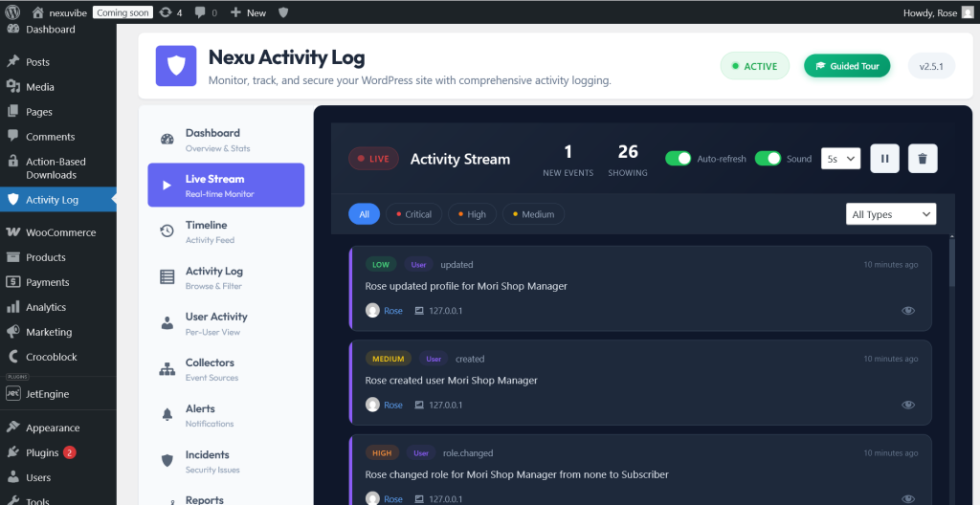Screen dimensions: 980x505
Task: Select Activity Log in WordPress sidebar
Action: [x=58, y=200]
